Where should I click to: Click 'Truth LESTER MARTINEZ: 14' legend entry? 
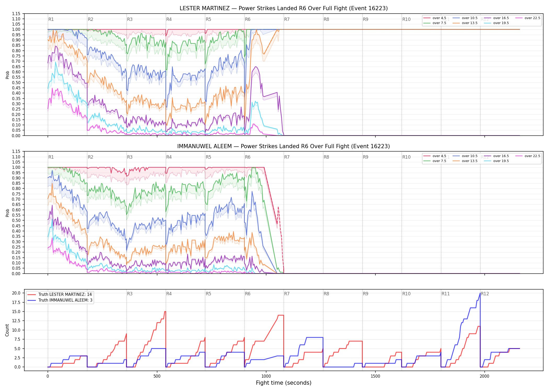click(60, 295)
